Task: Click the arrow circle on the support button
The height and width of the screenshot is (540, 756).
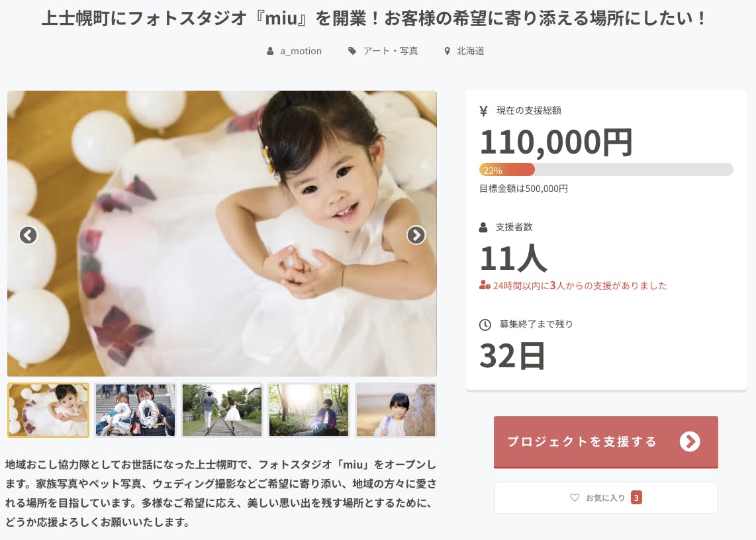Action: click(x=689, y=441)
